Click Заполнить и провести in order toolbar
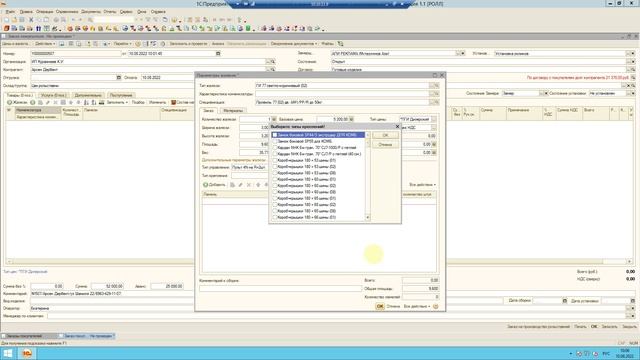The height and width of the screenshot is (360, 640). tap(188, 44)
